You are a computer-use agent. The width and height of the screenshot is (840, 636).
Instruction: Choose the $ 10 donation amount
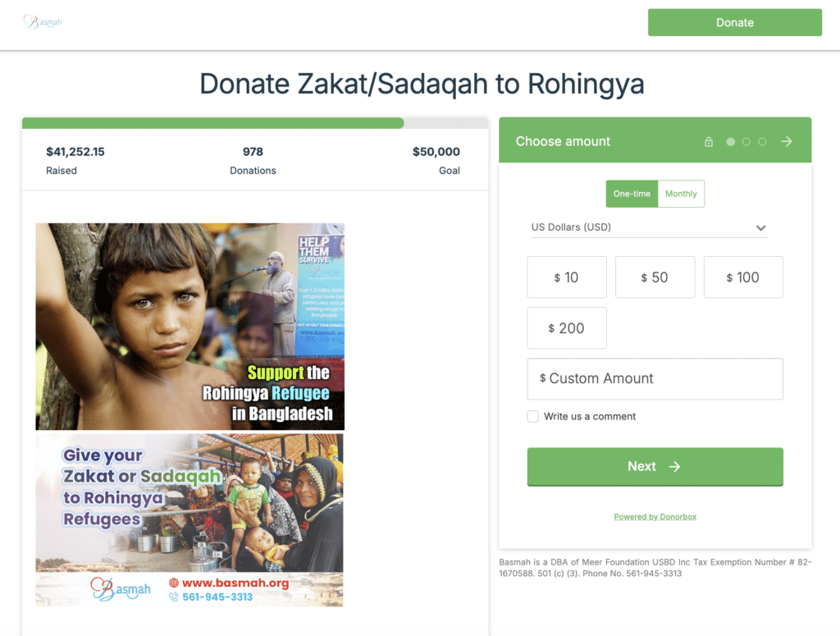(567, 277)
